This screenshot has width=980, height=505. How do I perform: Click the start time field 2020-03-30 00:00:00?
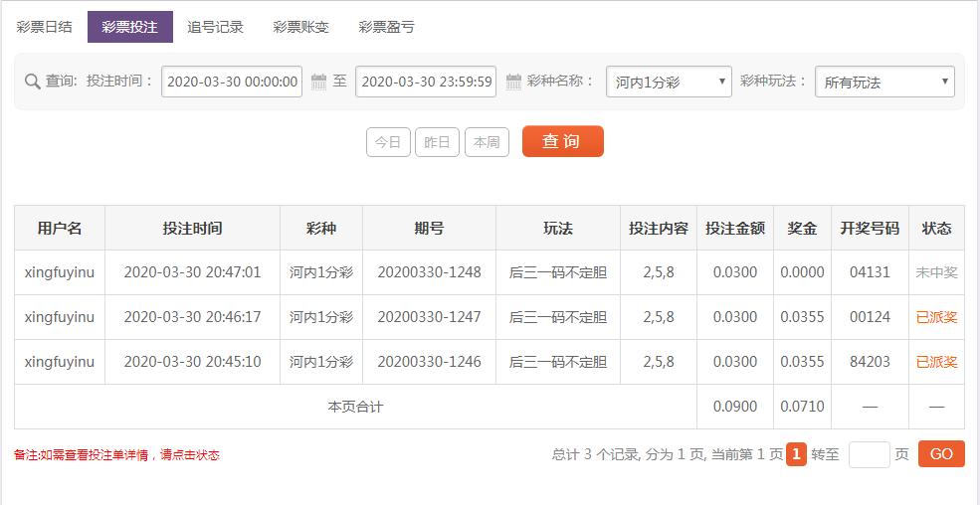(232, 82)
